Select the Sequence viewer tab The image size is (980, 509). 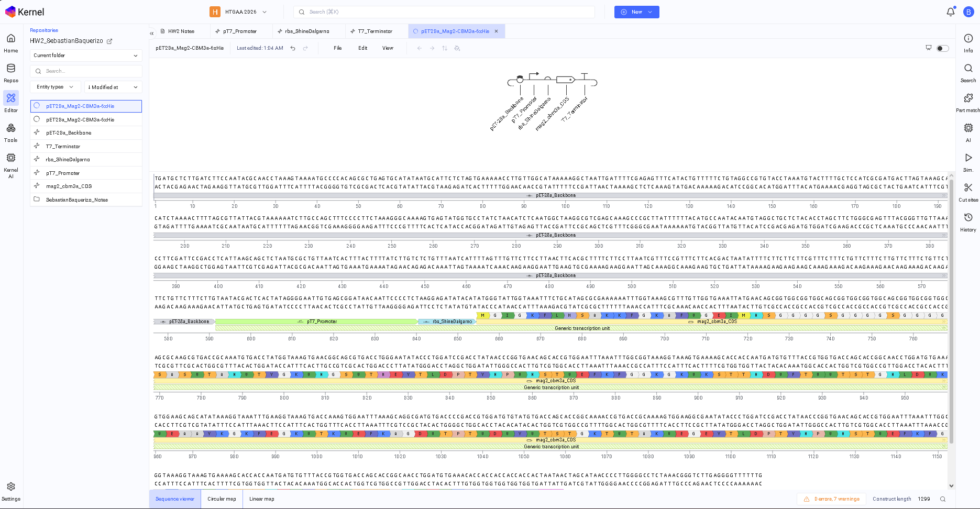[175, 499]
